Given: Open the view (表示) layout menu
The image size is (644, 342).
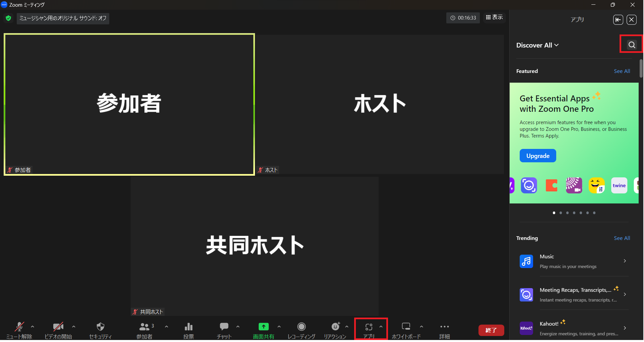Looking at the screenshot, I should [x=494, y=17].
